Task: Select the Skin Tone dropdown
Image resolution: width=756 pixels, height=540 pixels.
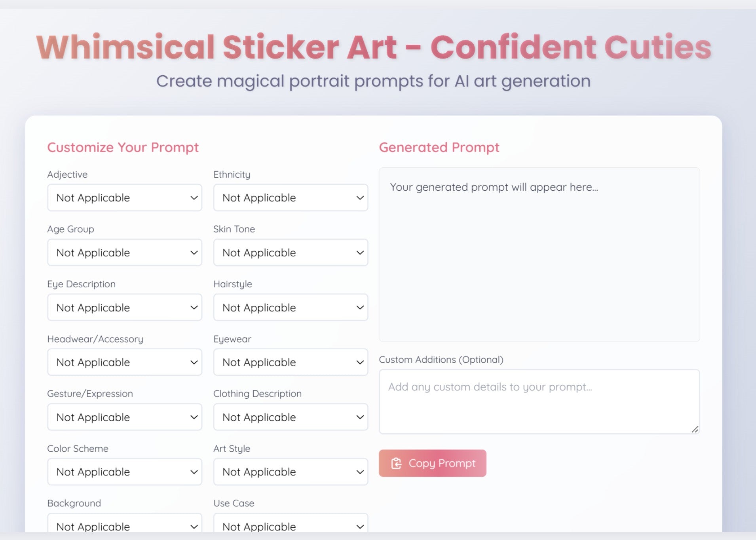Action: point(291,253)
